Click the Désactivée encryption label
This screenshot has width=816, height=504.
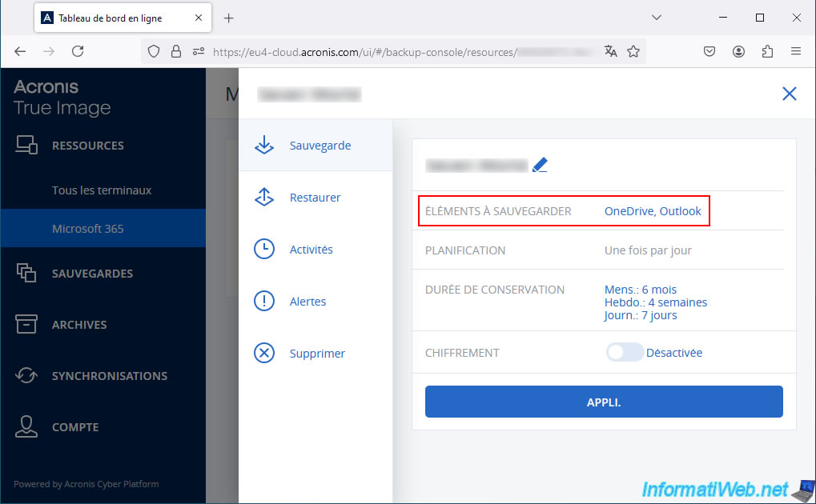tap(674, 353)
